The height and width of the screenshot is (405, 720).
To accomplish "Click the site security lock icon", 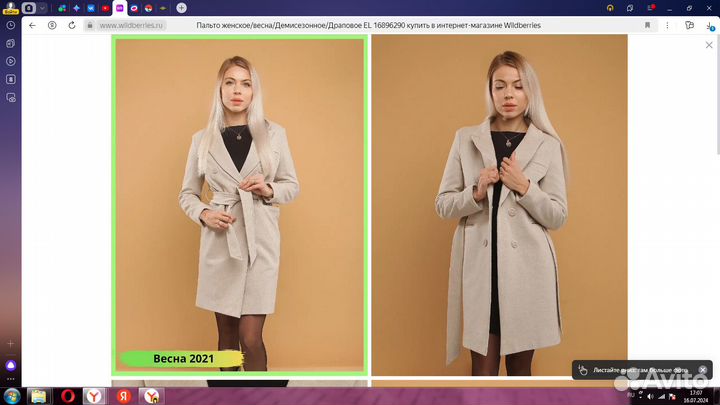I will 90,25.
